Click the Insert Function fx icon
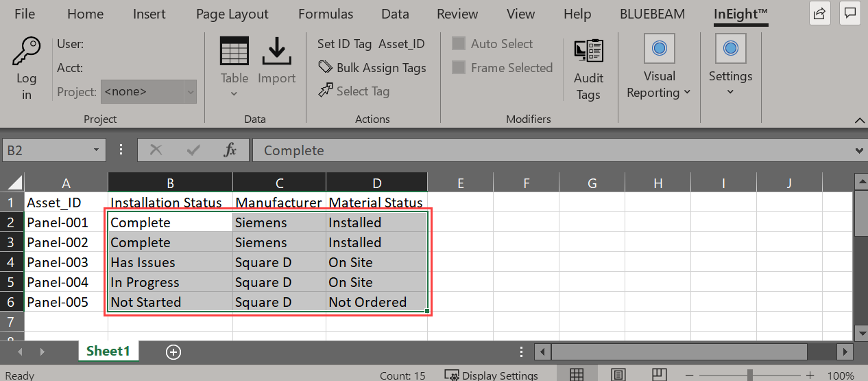868x381 pixels. (x=230, y=150)
